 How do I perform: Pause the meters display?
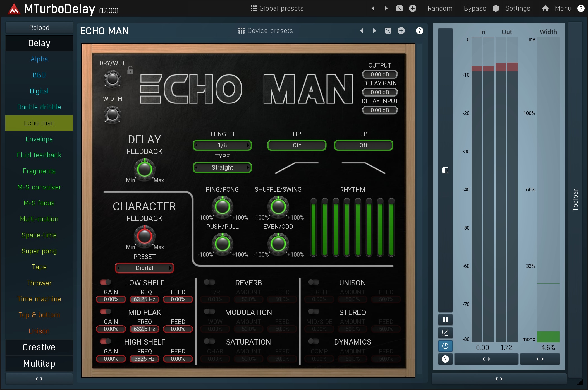coord(445,320)
